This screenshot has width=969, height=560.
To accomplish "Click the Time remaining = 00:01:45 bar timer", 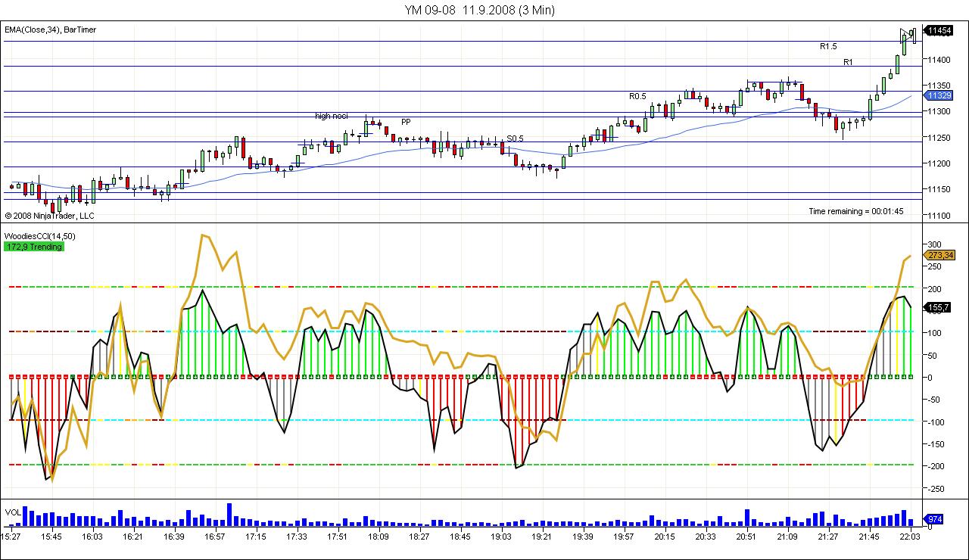I will click(855, 211).
